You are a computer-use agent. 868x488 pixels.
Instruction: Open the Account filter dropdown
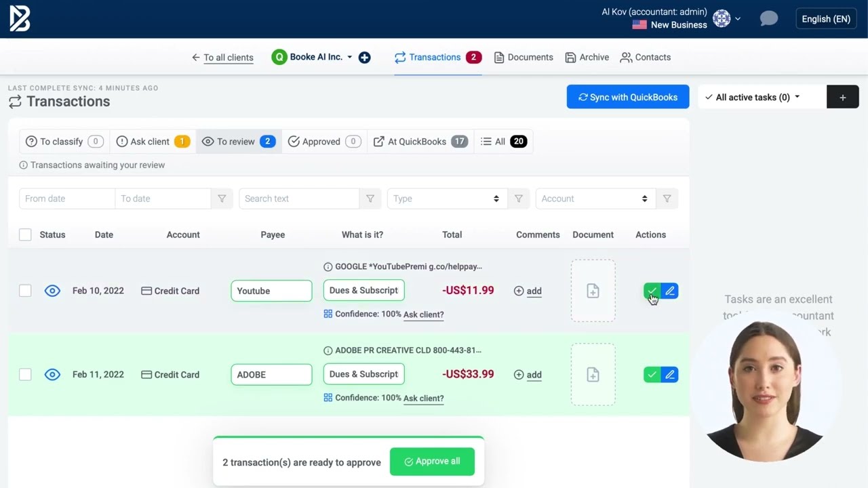pyautogui.click(x=595, y=199)
